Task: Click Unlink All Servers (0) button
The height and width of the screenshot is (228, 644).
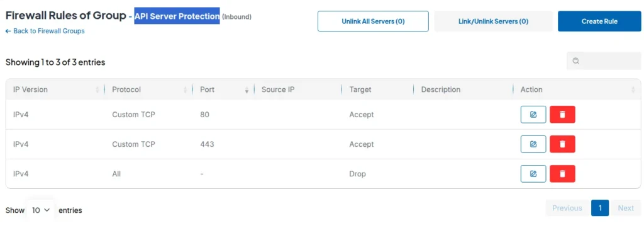Action: tap(373, 21)
